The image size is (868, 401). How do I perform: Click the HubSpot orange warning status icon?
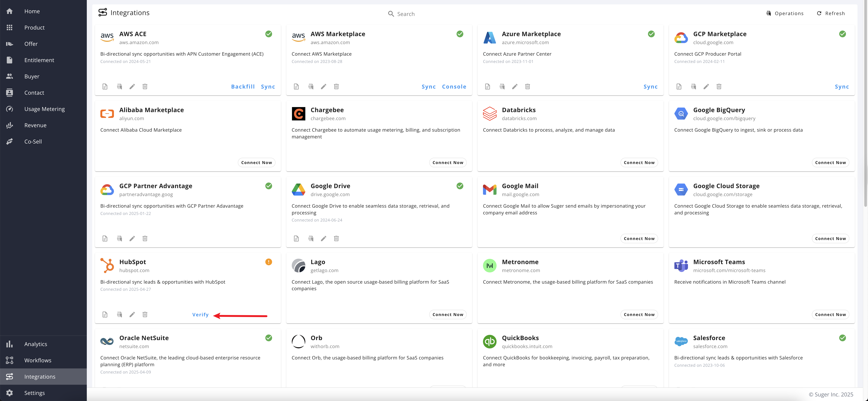coord(269,262)
